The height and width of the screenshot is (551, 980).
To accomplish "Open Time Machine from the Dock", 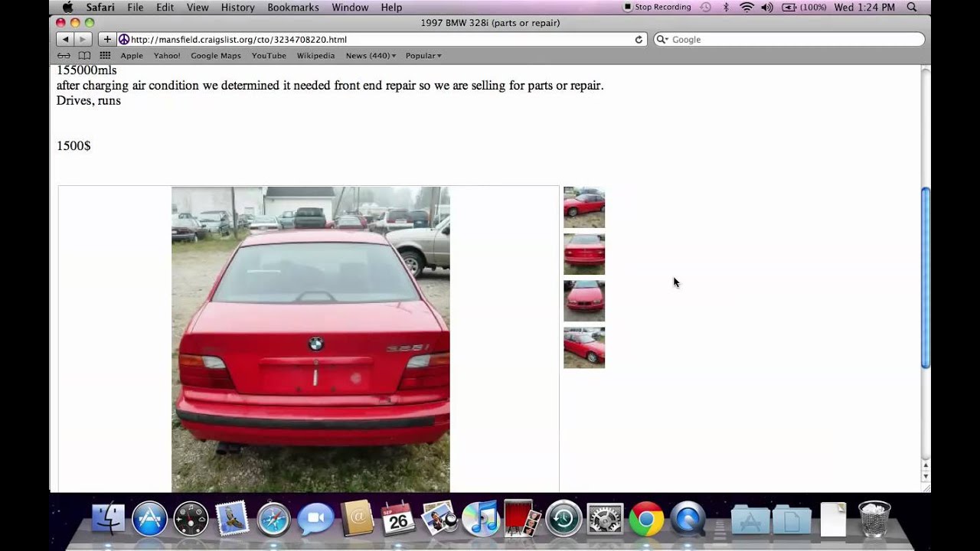I will 563,518.
